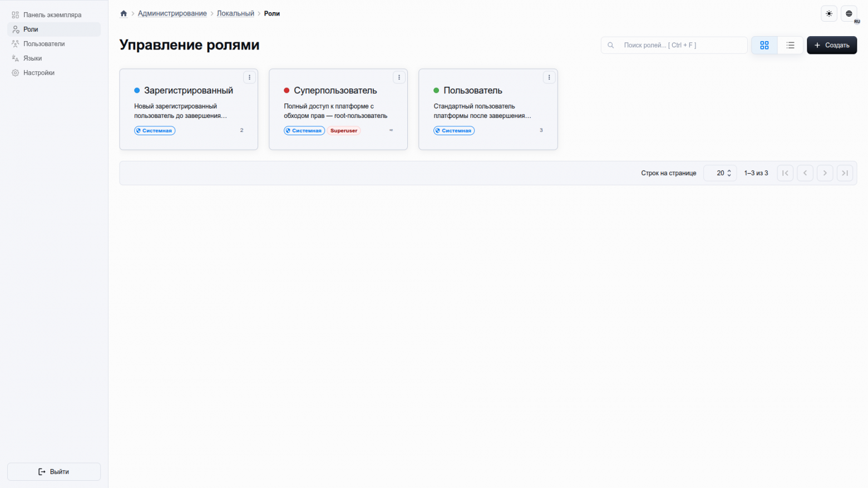Open options menu for Суперпользователь role

click(399, 77)
